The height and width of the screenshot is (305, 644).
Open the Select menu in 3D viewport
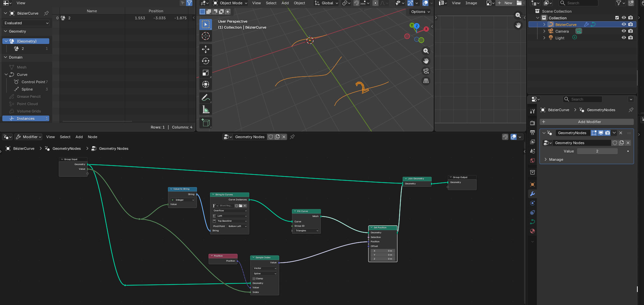[x=271, y=3]
